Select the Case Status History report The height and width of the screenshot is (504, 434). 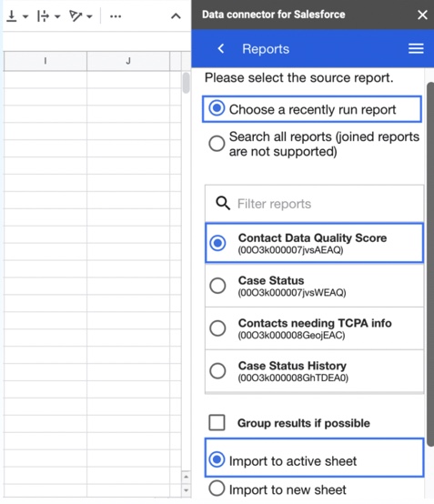(314, 371)
